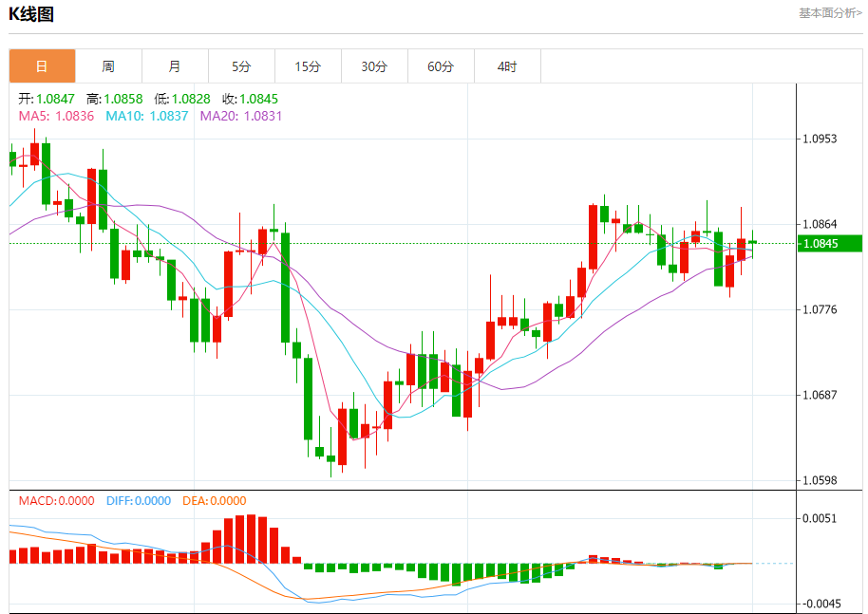Viewport: 868px width, 614px height.
Task: Click the green 1.0845 current price tag
Action: click(830, 243)
